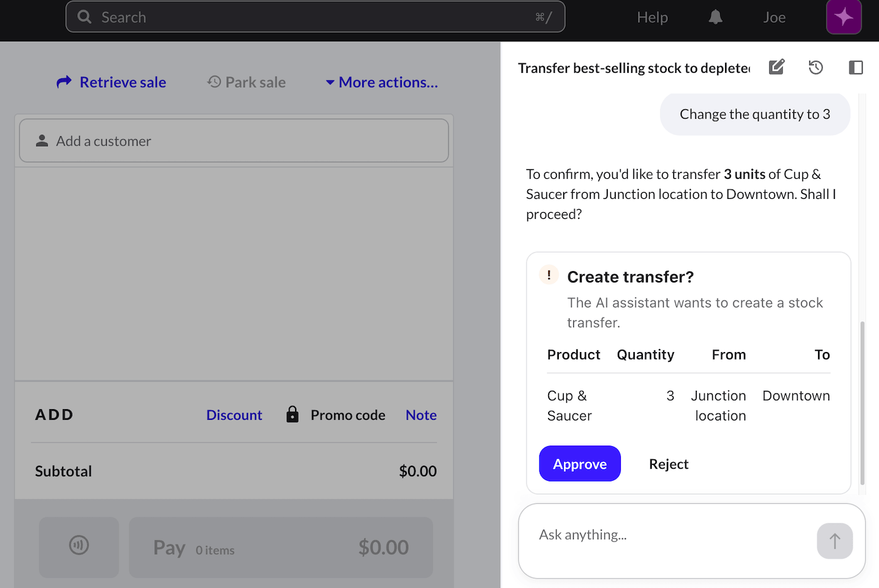Click the Promo code lock icon
Screen dimensions: 879x588
293,414
